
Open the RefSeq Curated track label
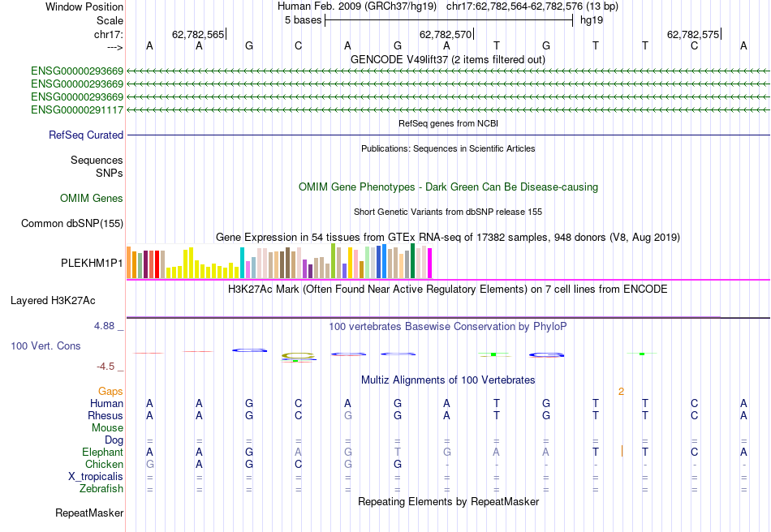pos(86,135)
